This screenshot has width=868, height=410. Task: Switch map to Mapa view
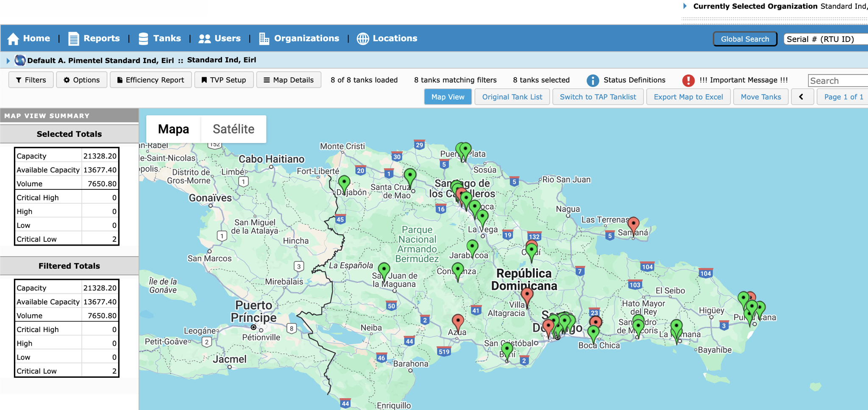(173, 129)
